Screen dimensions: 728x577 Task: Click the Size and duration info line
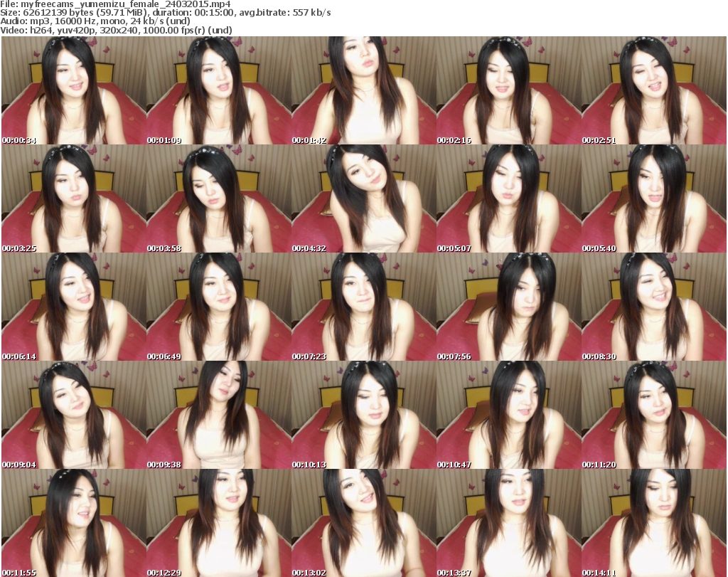[x=166, y=13]
